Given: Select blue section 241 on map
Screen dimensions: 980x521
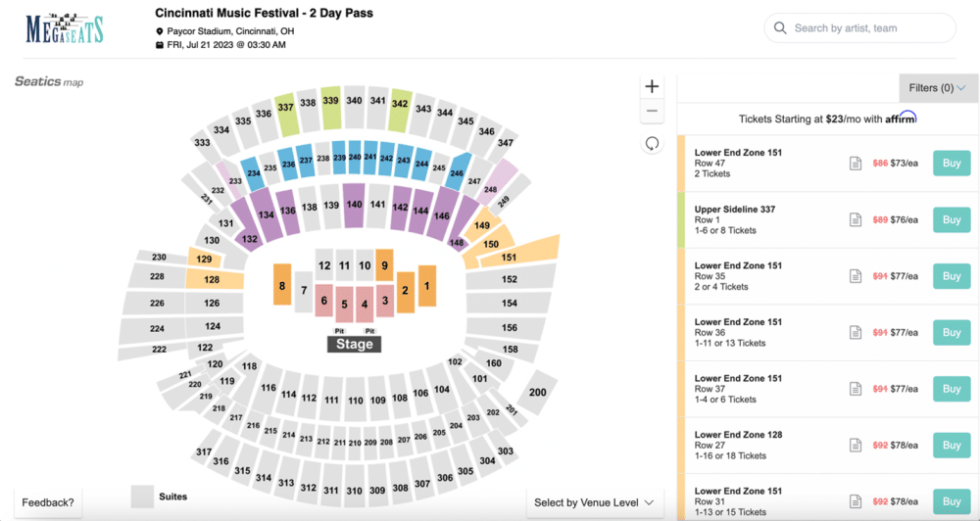Looking at the screenshot, I should click(x=370, y=158).
